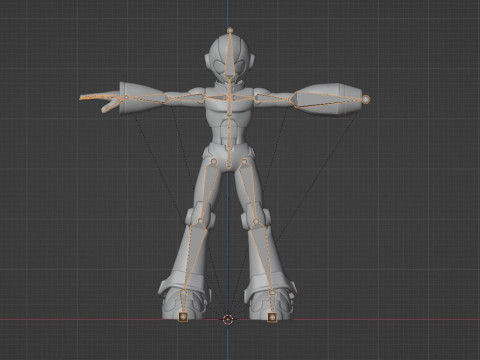480x360 pixels.
Task: Select the knee joint of the cannon-side leg
Action: (256, 221)
